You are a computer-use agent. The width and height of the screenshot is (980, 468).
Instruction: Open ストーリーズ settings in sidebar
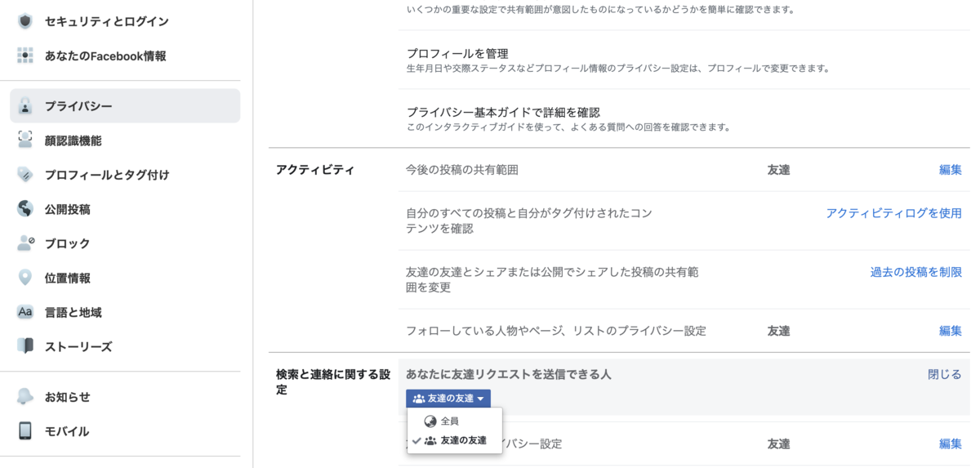pyautogui.click(x=78, y=346)
